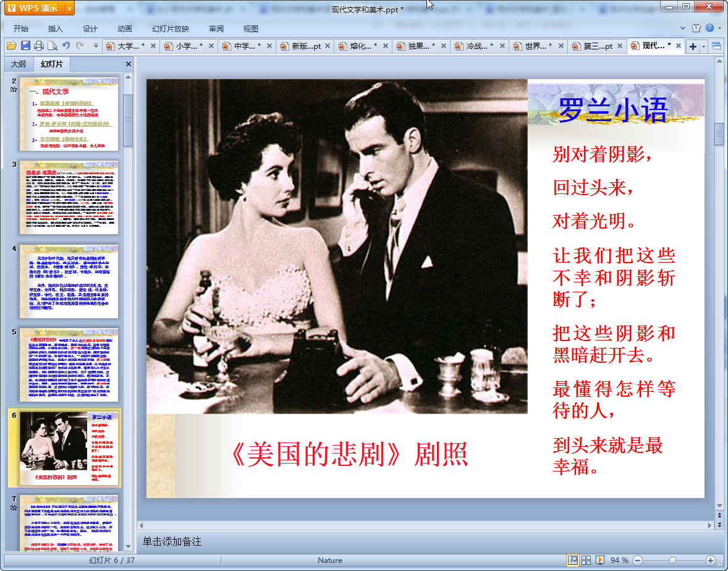Viewport: 728px width, 571px height.
Task: Open the 幻灯片放映 menu
Action: pos(171,28)
